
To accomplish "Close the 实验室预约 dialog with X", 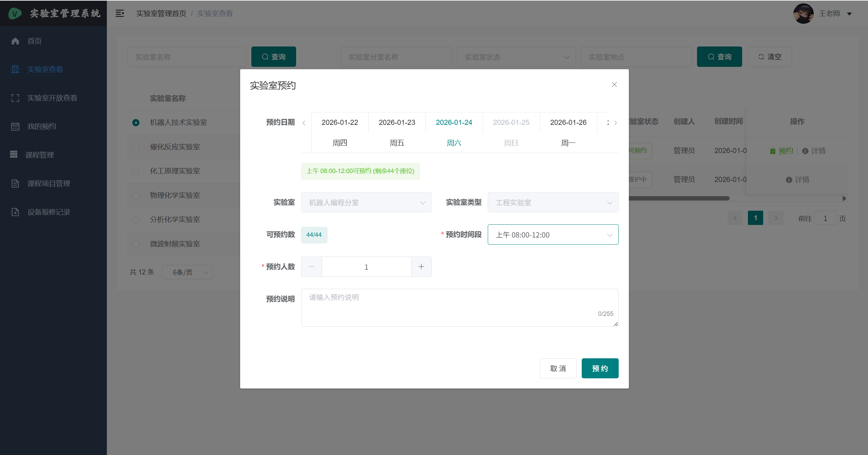I will [x=614, y=84].
